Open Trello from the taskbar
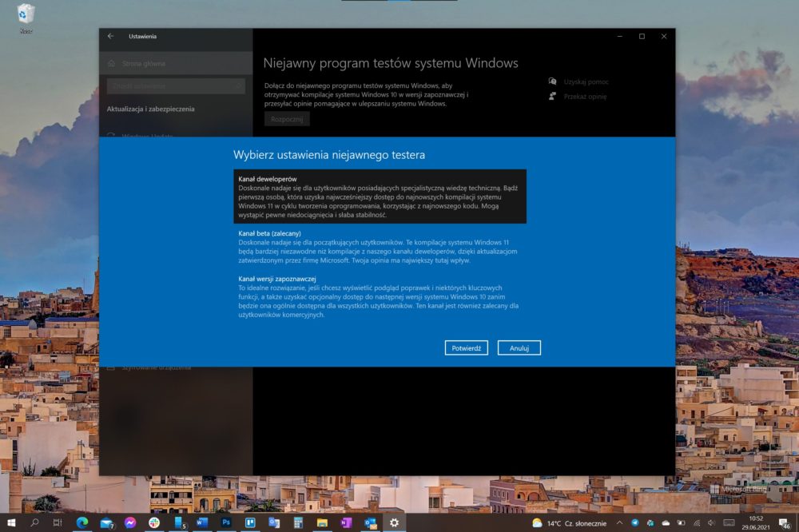This screenshot has height=532, width=799. coord(250,522)
